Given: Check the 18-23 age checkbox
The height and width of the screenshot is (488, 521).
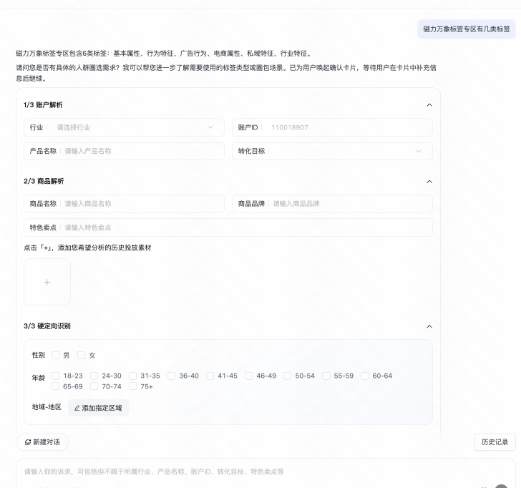Looking at the screenshot, I should tap(55, 376).
